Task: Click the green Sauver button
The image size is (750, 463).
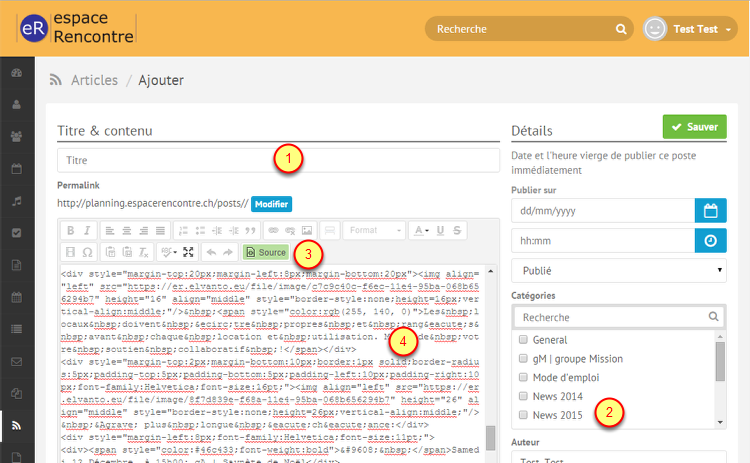Action: [694, 127]
